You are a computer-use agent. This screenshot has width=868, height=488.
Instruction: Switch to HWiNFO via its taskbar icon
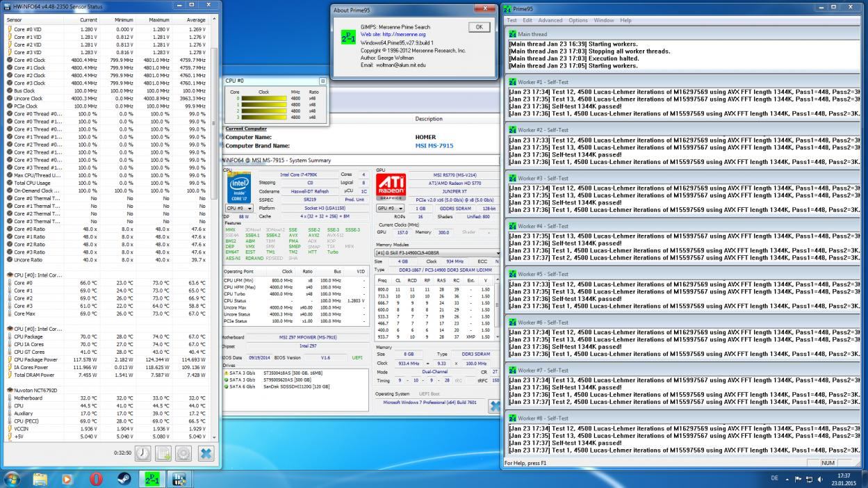(179, 478)
